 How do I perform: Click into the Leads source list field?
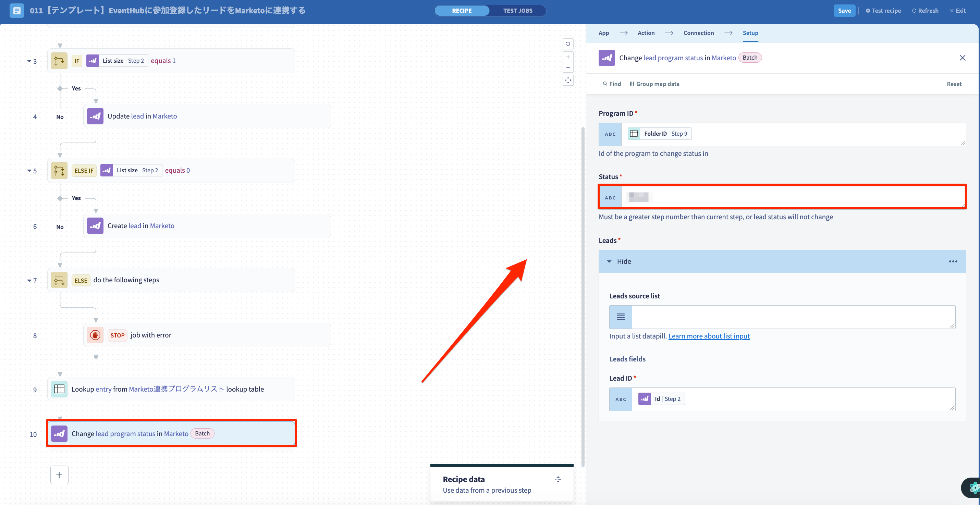793,317
